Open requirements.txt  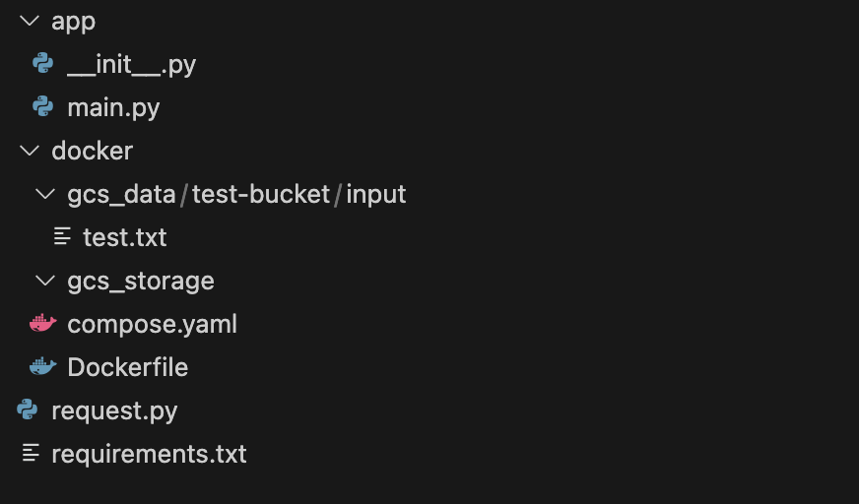(x=149, y=454)
